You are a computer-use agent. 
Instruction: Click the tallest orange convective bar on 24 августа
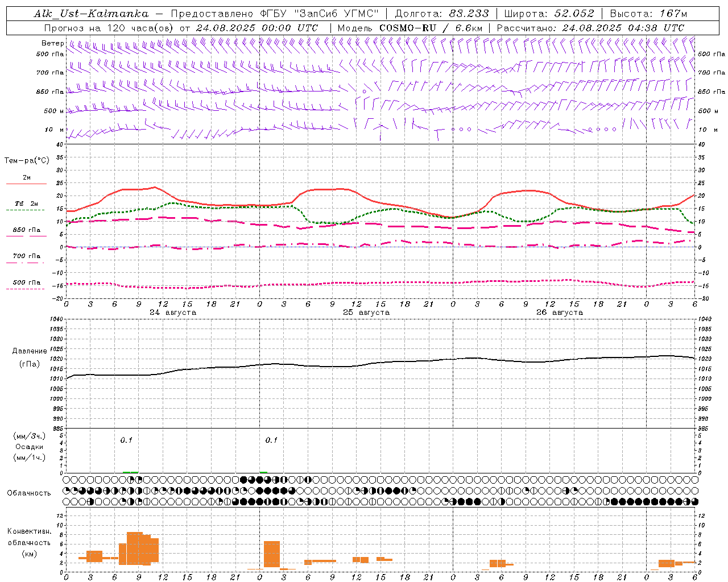(135, 547)
